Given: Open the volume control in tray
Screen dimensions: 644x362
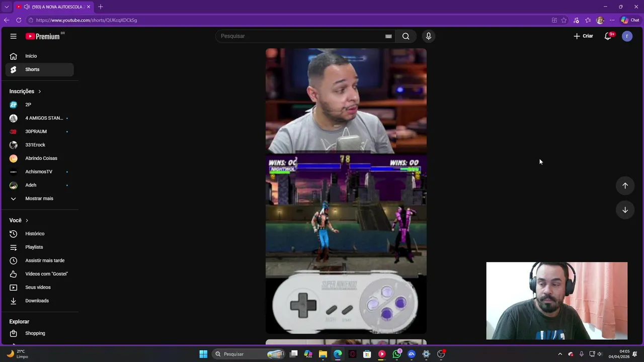Looking at the screenshot, I should 600,354.
